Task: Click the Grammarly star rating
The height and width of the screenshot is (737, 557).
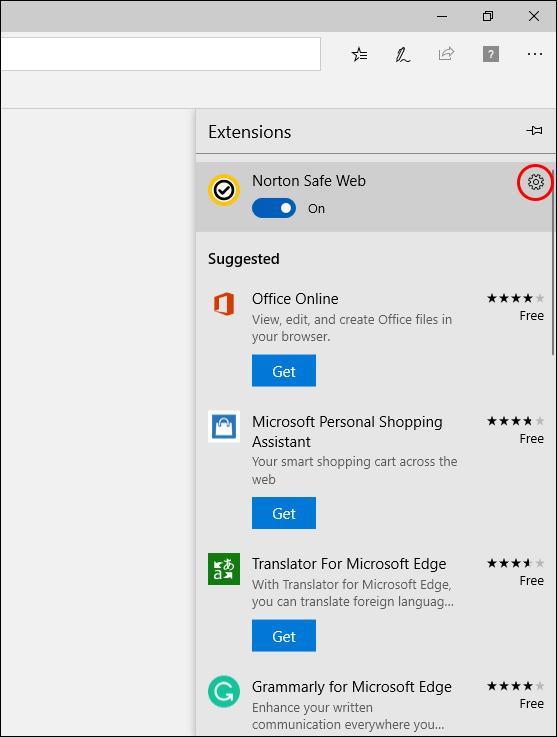Action: click(516, 686)
